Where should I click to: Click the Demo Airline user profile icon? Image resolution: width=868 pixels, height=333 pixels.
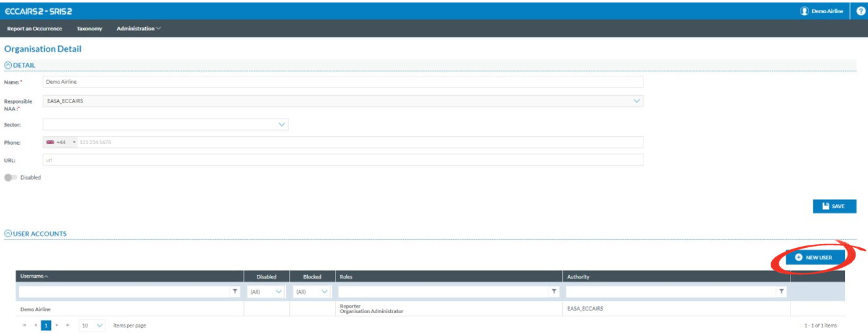click(804, 11)
